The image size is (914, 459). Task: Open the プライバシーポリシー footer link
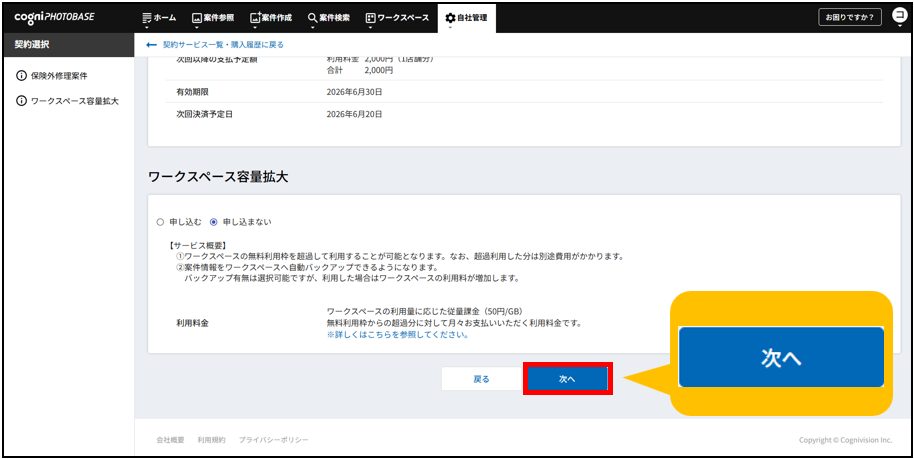pyautogui.click(x=273, y=440)
